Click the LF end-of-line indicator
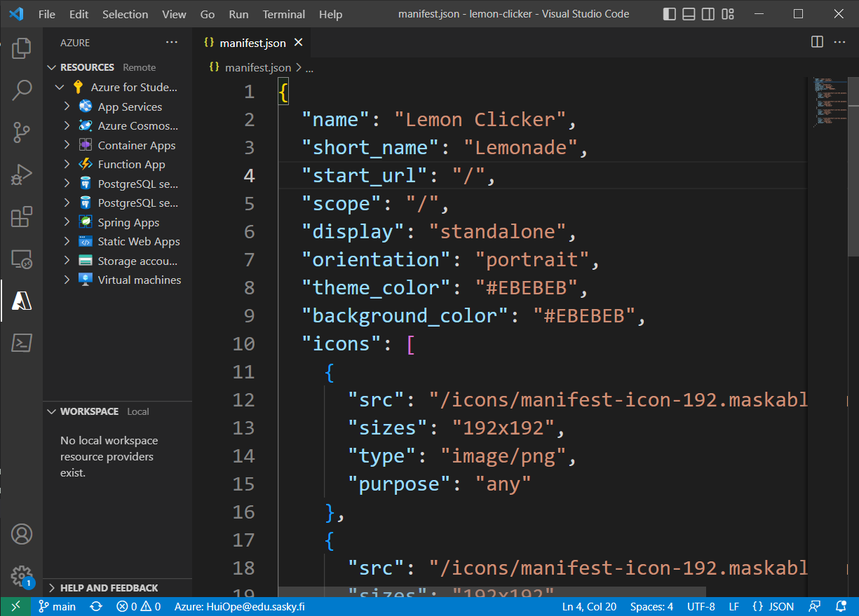Image resolution: width=859 pixels, height=616 pixels. click(x=733, y=607)
